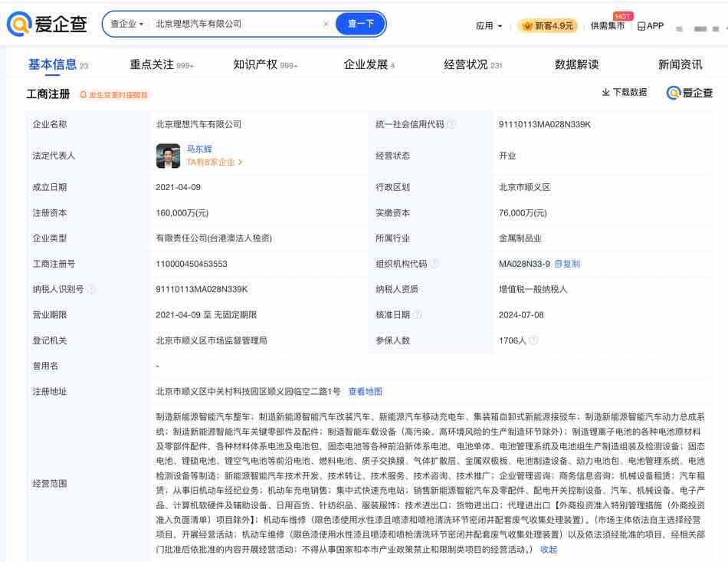Click the help icon beside 组织机构代码
Viewport: 728px width, 562px height.
pos(435,264)
